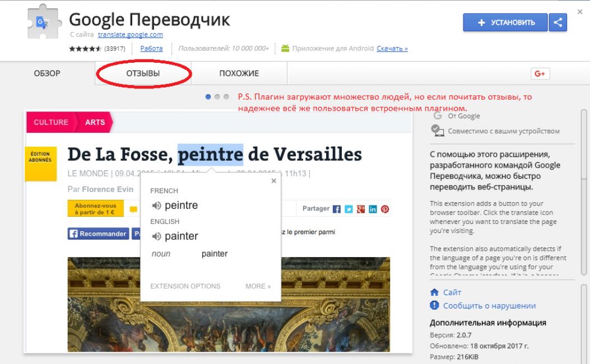Click the yellow Abonnez-vous subscription button
The image size is (590, 364).
[x=96, y=209]
